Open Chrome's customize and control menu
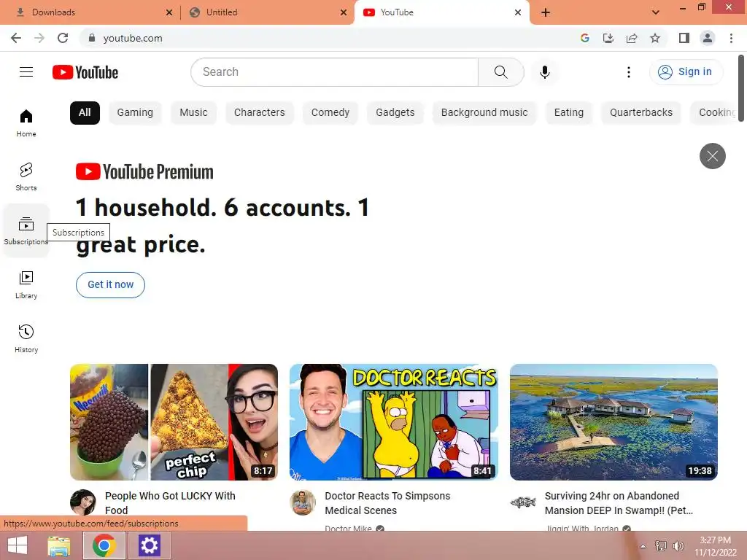The width and height of the screenshot is (747, 560). click(x=731, y=38)
